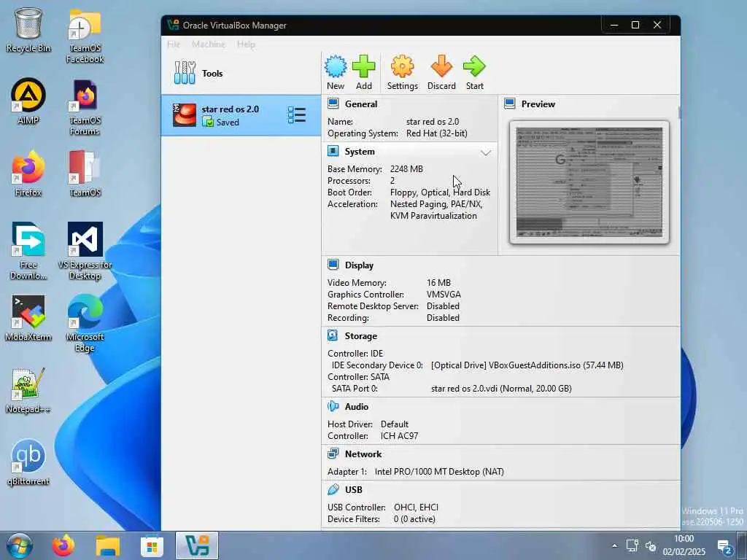
Task: Click the Network section heading
Action: pyautogui.click(x=363, y=454)
